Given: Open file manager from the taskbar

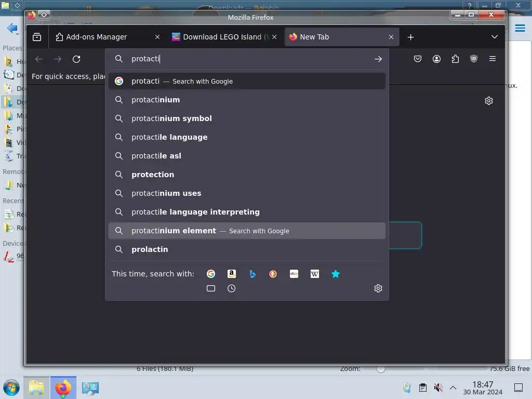Looking at the screenshot, I should [x=36, y=388].
